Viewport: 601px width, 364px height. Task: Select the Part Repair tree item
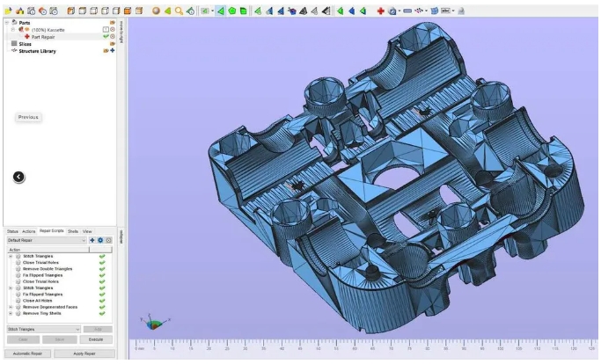tap(43, 37)
